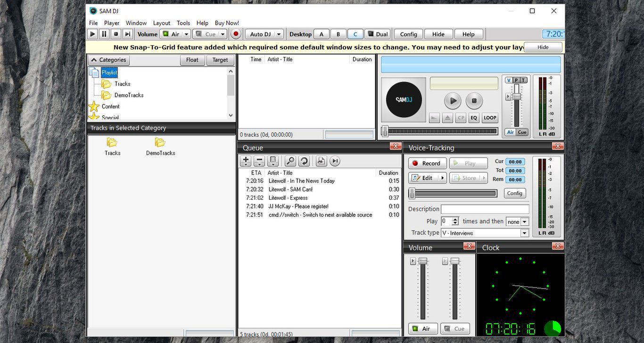Click the Voice-Tracking Description field

click(x=485, y=209)
